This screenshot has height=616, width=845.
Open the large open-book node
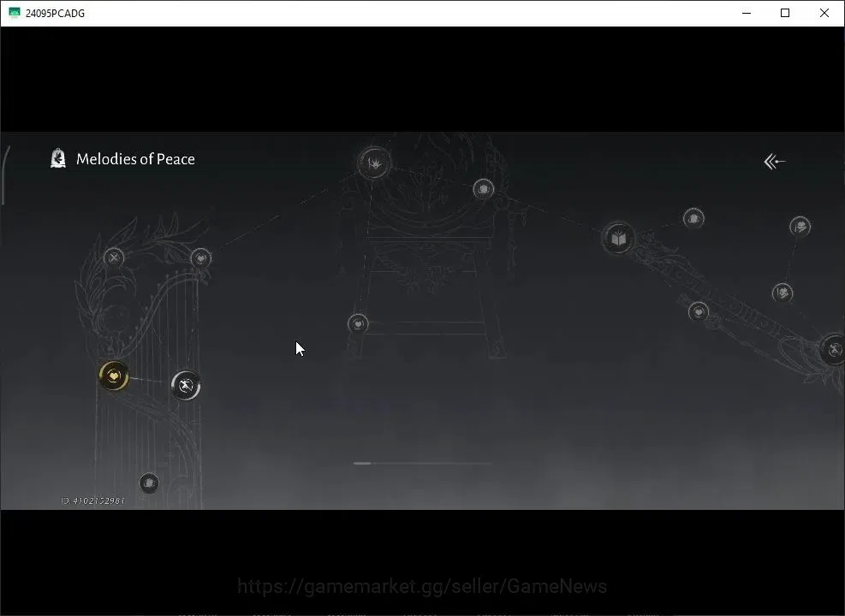coord(618,238)
